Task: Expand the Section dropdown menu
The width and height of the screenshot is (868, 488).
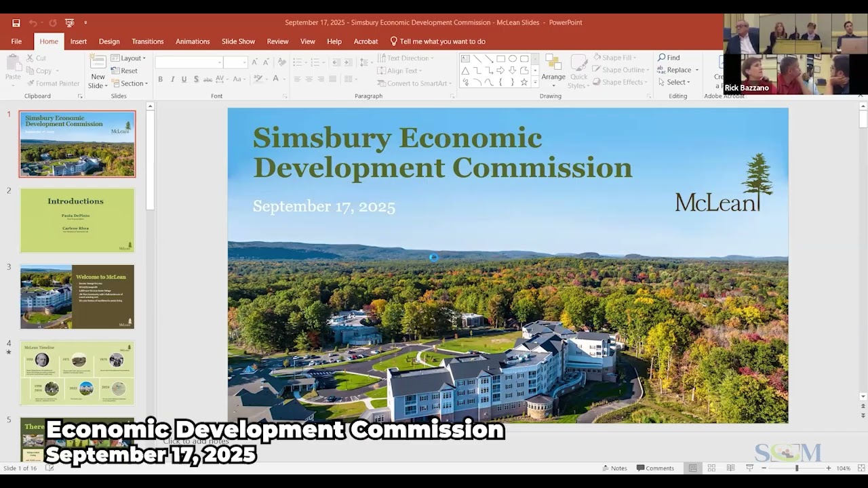Action: pyautogui.click(x=129, y=83)
